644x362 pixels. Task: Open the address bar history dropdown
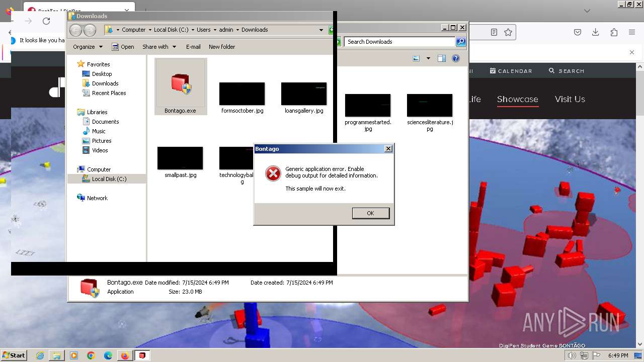[x=321, y=30]
